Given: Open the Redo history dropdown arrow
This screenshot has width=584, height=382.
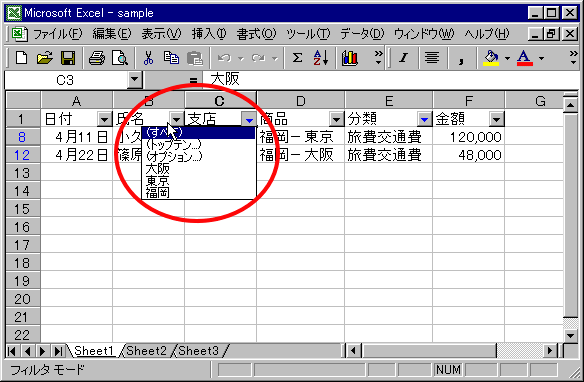Looking at the screenshot, I should click(x=275, y=58).
